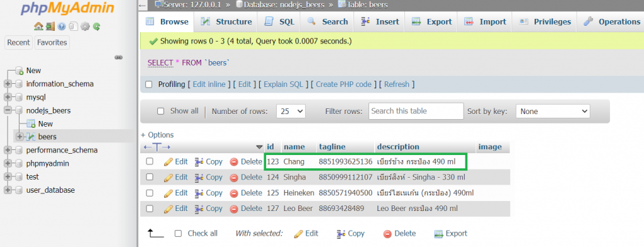
Task: Delete the Singha row
Action: tap(246, 178)
